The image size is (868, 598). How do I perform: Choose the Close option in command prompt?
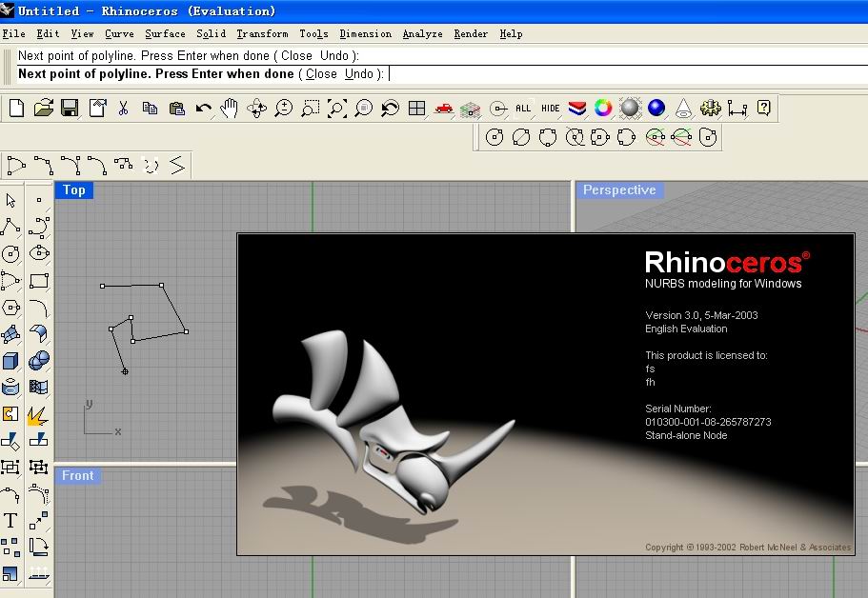[321, 73]
